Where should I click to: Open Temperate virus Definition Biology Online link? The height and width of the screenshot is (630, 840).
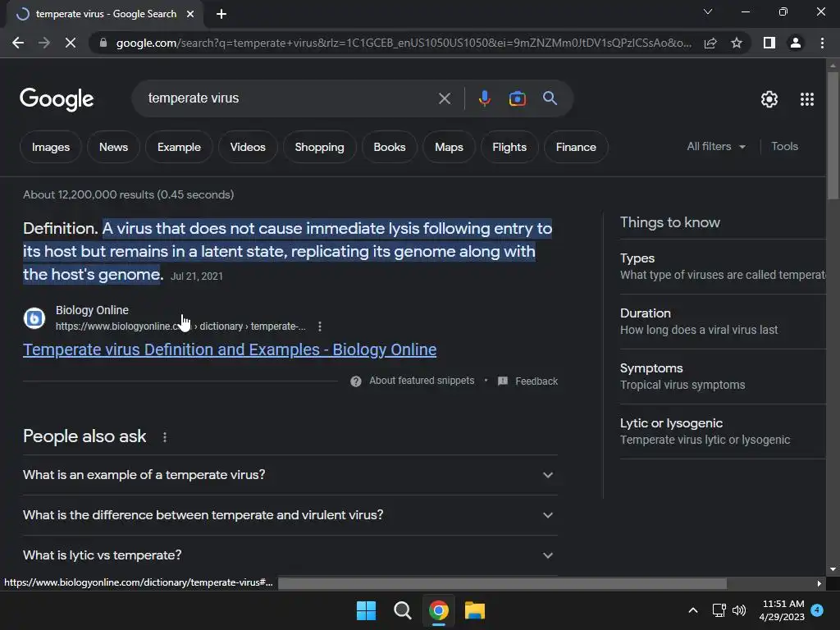(230, 349)
